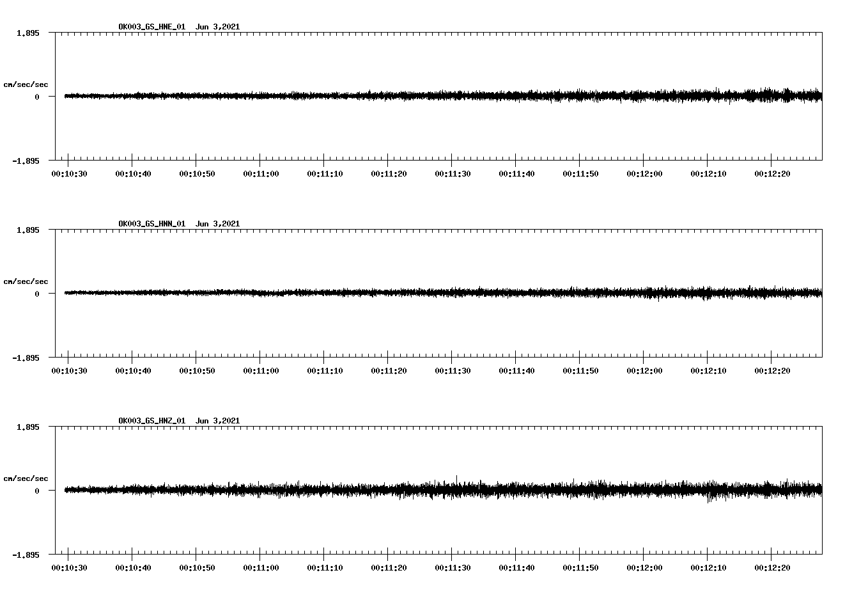Click the 0 axis label on HNE plot
The height and width of the screenshot is (591, 868).
37,97
